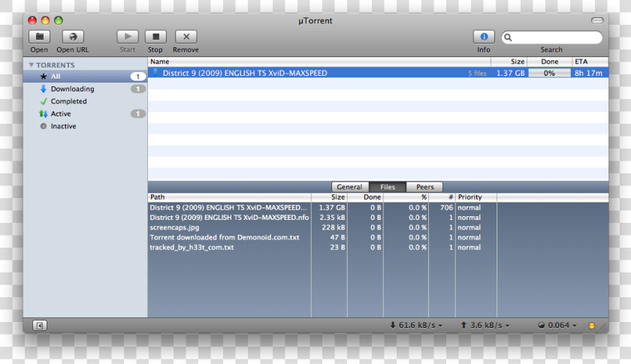The width and height of the screenshot is (631, 364).
Task: Select the District 9 torrent row
Action: click(x=378, y=73)
